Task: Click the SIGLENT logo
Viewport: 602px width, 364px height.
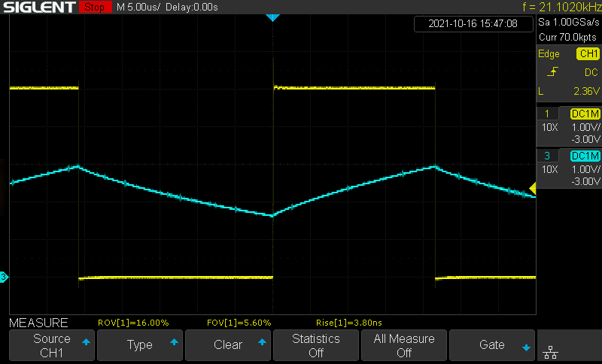Action: 39,8
